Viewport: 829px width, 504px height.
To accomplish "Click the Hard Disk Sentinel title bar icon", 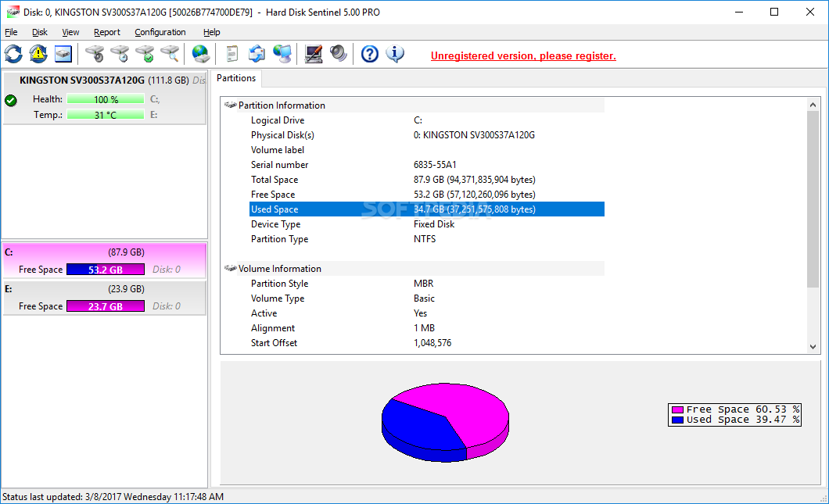I will click(13, 13).
